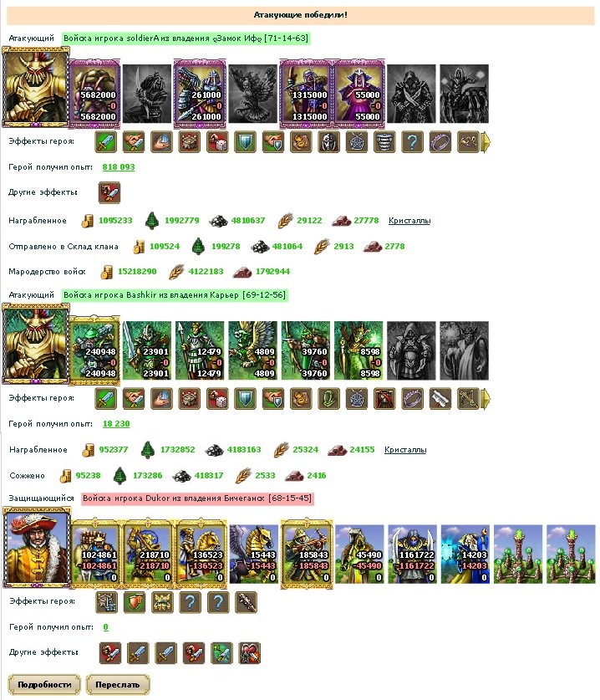Select the troop thumbnail showing 5682000 units

coord(95,95)
